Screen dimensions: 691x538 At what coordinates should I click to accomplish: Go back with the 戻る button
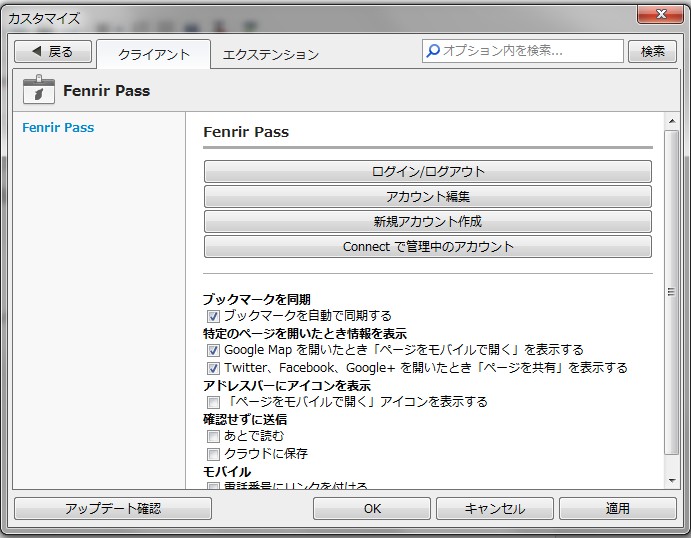(x=53, y=52)
